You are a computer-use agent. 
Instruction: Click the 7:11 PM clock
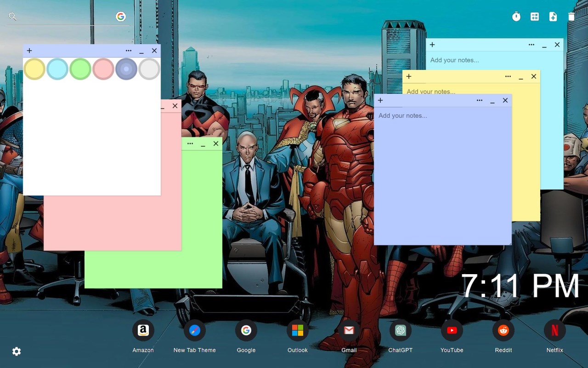click(520, 286)
